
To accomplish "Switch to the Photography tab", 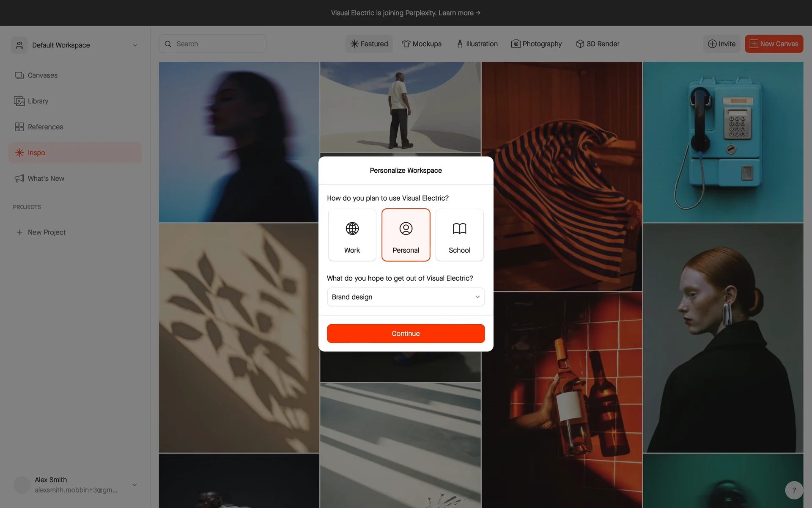I will coord(536,44).
